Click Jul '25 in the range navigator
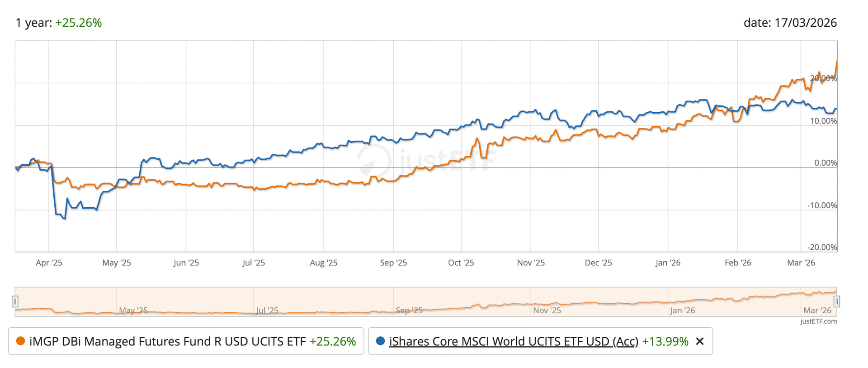 point(267,311)
